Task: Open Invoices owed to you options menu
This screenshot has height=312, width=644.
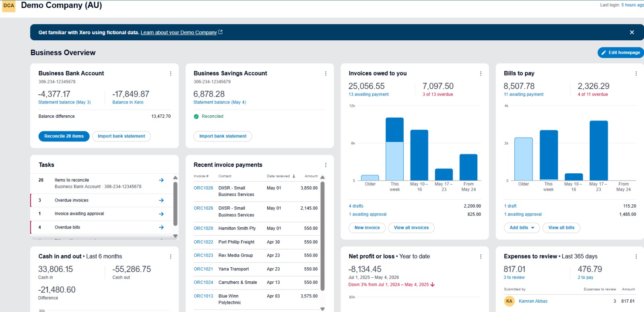Action: 481,73
